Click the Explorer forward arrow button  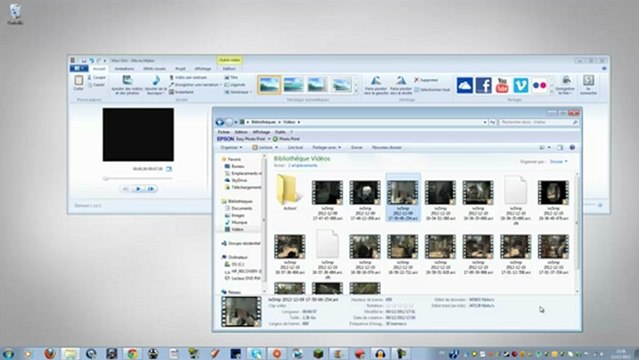(x=229, y=122)
